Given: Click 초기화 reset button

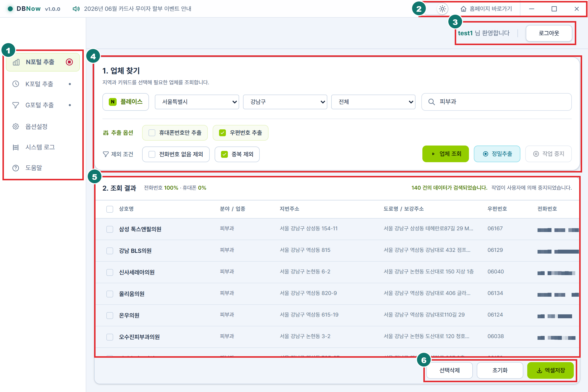Looking at the screenshot, I should (500, 370).
